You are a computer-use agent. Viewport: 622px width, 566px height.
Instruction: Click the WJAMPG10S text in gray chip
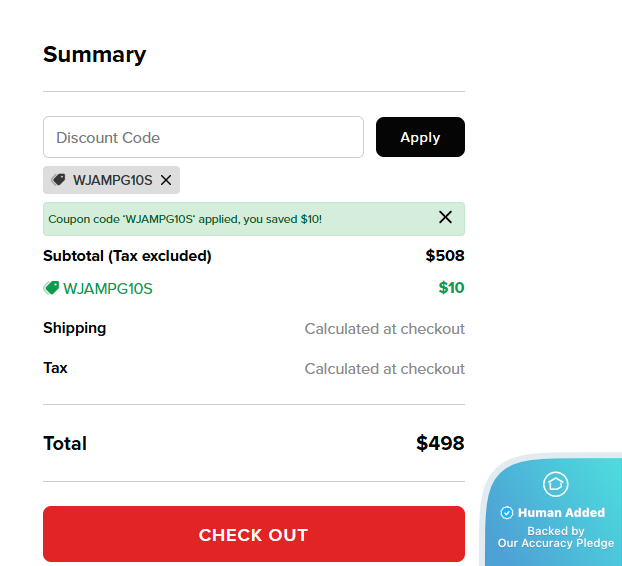pos(112,180)
